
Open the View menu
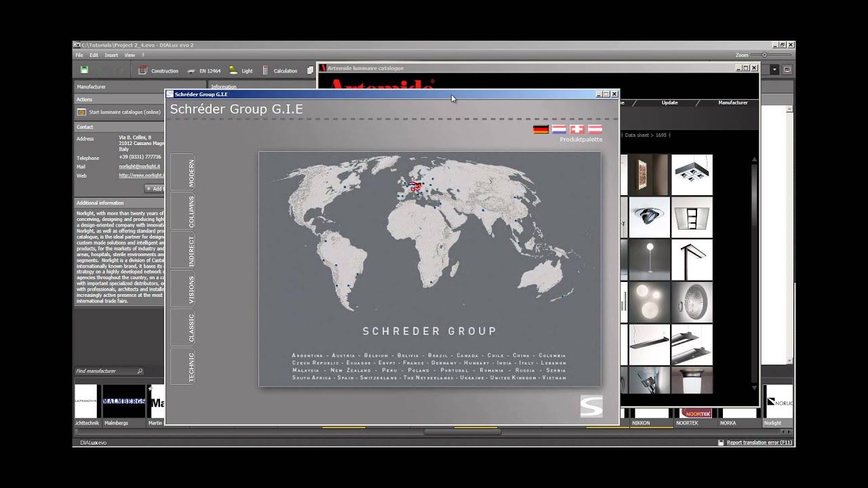tap(129, 55)
